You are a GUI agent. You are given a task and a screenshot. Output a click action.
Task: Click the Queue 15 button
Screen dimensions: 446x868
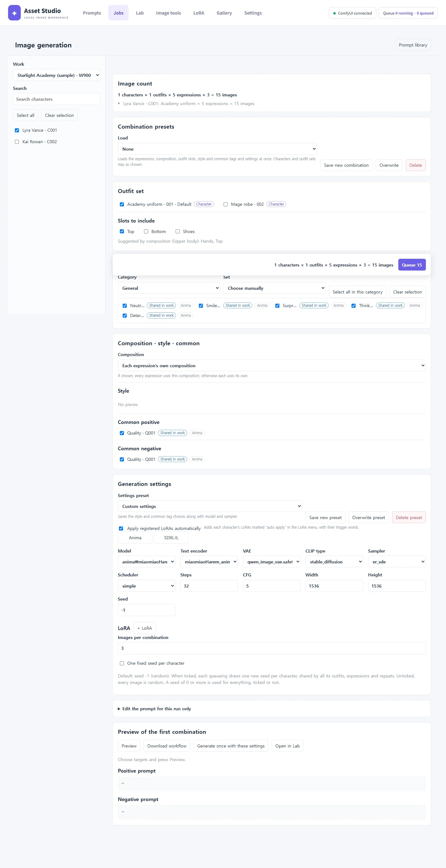(412, 265)
